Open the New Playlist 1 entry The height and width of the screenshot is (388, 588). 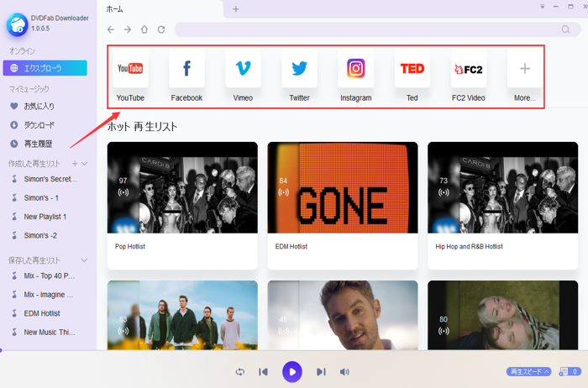click(45, 217)
